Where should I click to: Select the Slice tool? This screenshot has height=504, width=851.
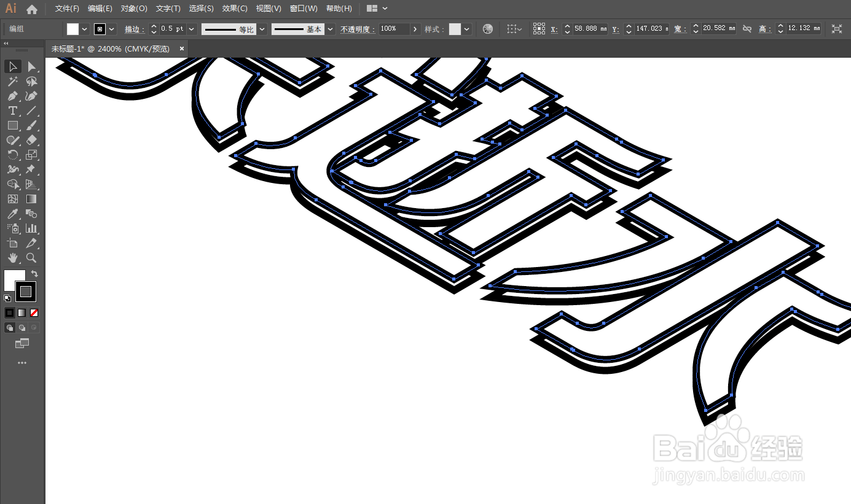(31, 243)
